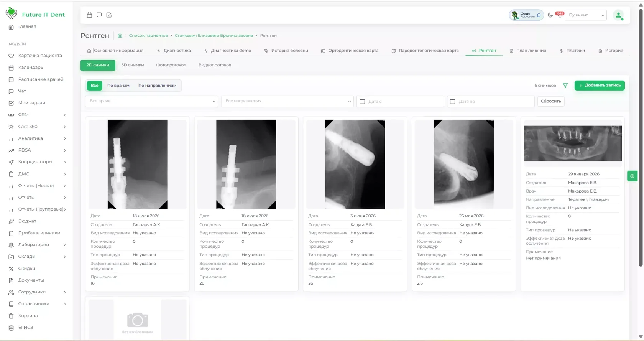Expand the CRM sidebar section
This screenshot has width=644, height=341.
tap(37, 115)
